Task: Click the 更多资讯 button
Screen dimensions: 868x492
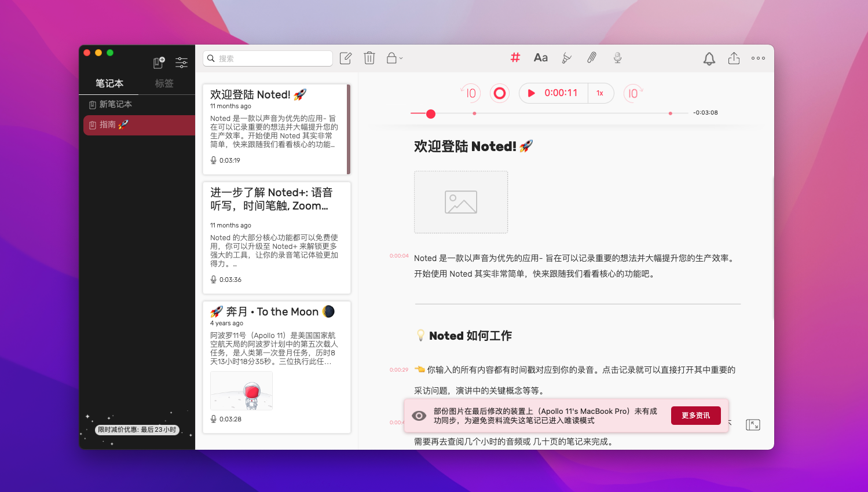Action: click(x=695, y=416)
